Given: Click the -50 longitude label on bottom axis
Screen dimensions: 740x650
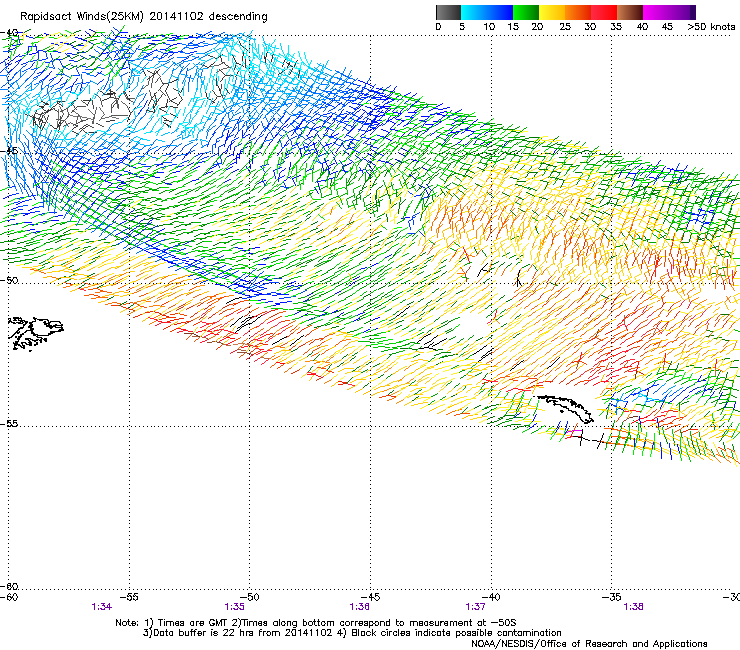Looking at the screenshot, I should pyautogui.click(x=250, y=597).
